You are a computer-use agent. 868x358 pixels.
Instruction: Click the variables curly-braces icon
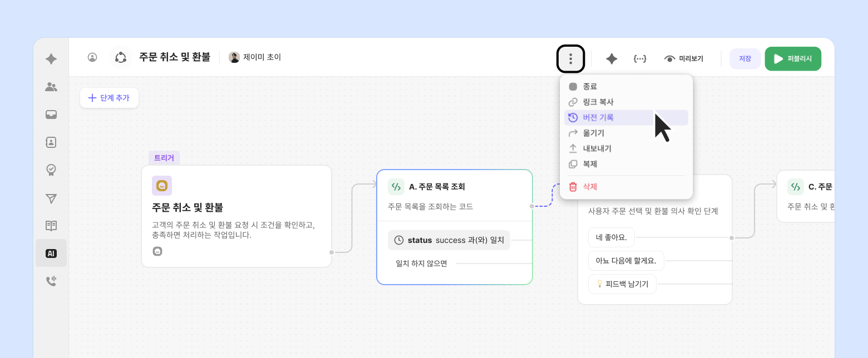(x=640, y=59)
